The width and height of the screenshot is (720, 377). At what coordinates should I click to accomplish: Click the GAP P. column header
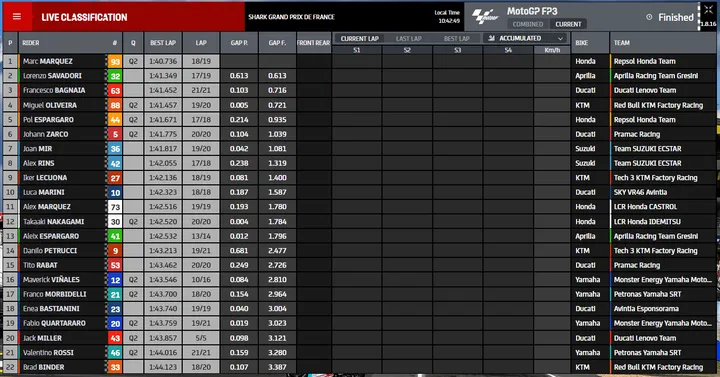coord(239,43)
